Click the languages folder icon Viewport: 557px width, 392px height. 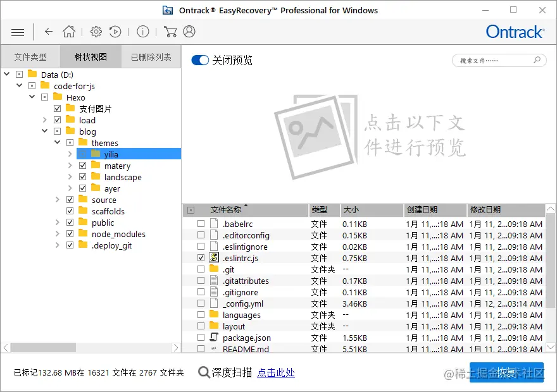[214, 314]
